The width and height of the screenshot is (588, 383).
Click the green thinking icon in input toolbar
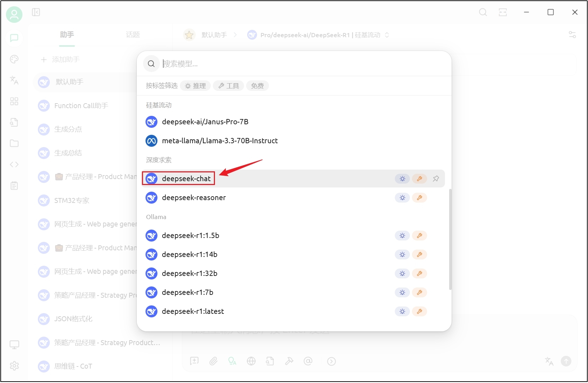point(232,361)
